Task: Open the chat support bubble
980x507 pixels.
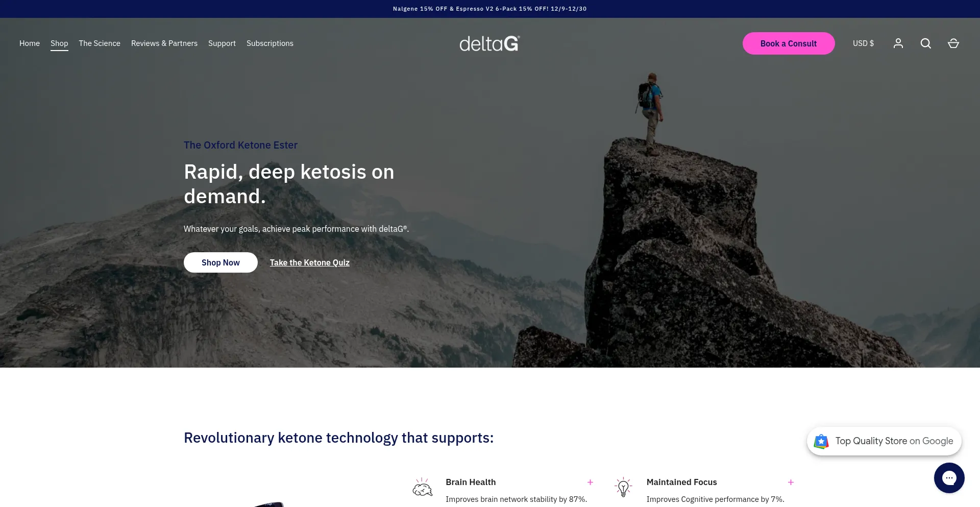Action: (949, 478)
